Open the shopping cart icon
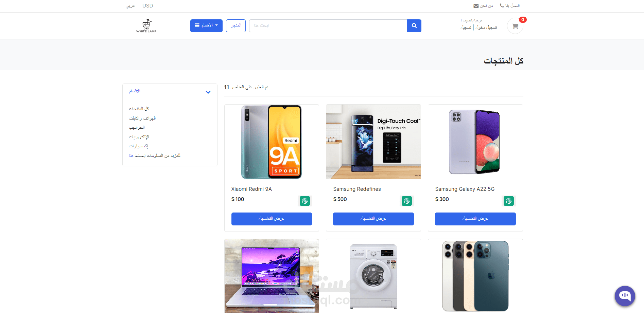 515,26
